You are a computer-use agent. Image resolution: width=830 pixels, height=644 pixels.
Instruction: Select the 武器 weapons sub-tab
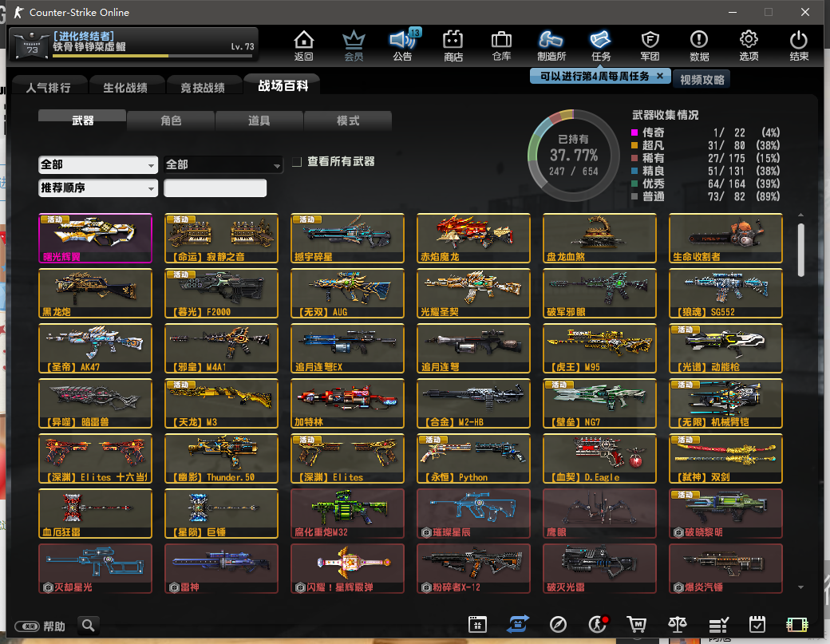pyautogui.click(x=82, y=121)
